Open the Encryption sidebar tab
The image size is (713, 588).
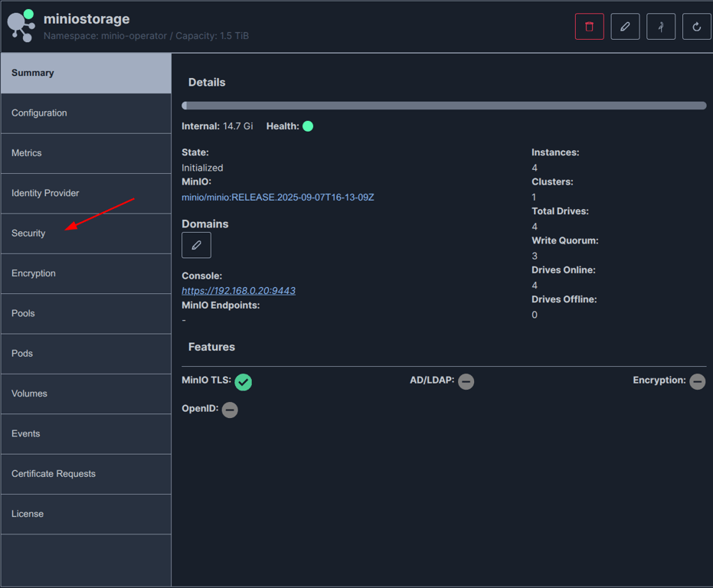(x=86, y=273)
